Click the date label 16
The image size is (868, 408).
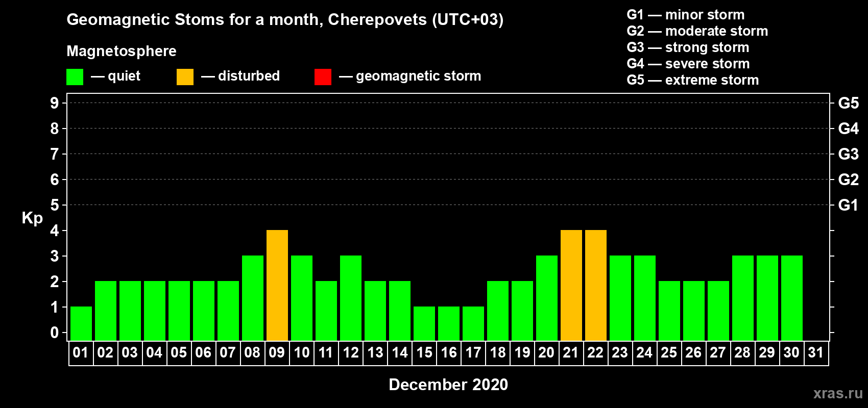point(449,353)
